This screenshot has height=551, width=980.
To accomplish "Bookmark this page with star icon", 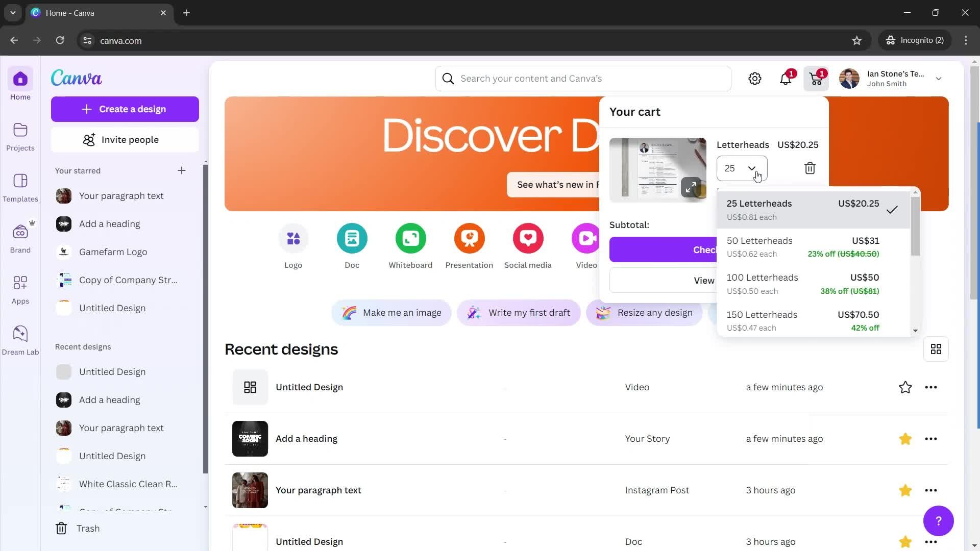I will tap(857, 40).
